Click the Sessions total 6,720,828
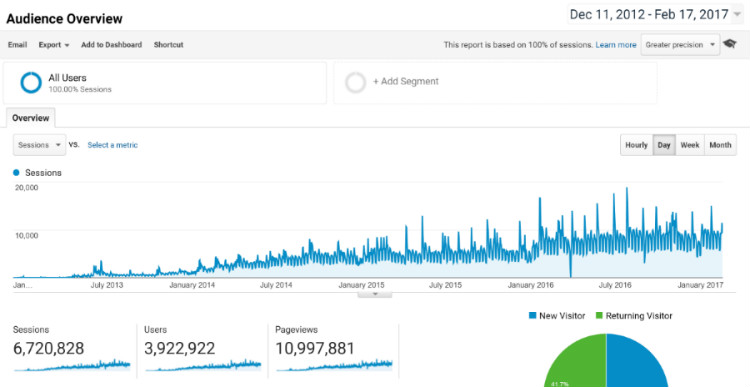The image size is (750, 387). point(49,348)
